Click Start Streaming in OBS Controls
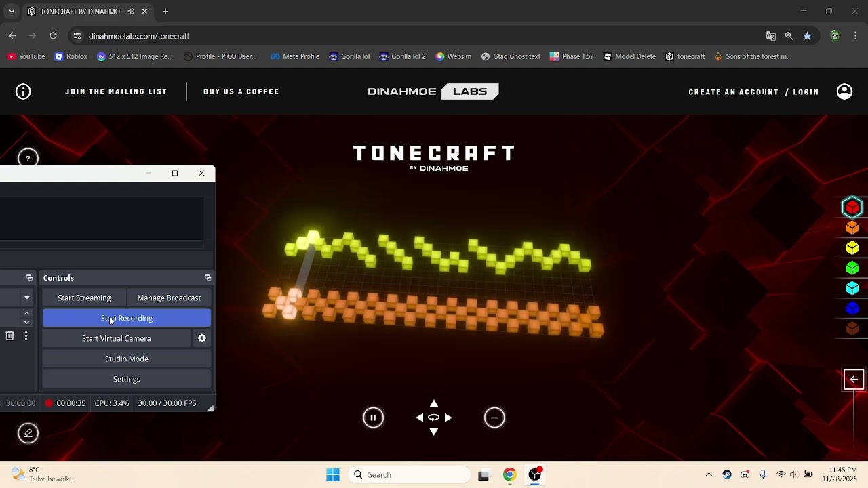Image resolution: width=868 pixels, height=488 pixels. (x=84, y=298)
